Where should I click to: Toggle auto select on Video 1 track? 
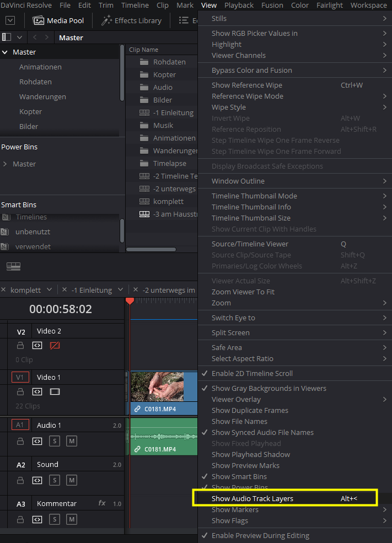pos(37,391)
